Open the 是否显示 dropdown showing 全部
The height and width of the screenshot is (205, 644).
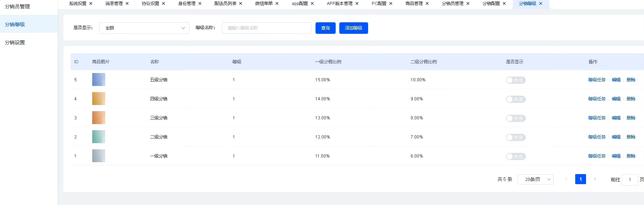(144, 28)
